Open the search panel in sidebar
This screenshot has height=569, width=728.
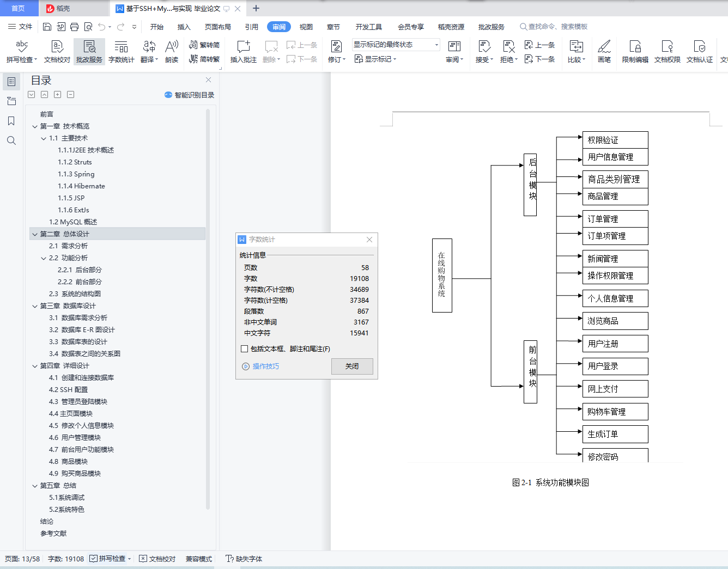point(11,140)
